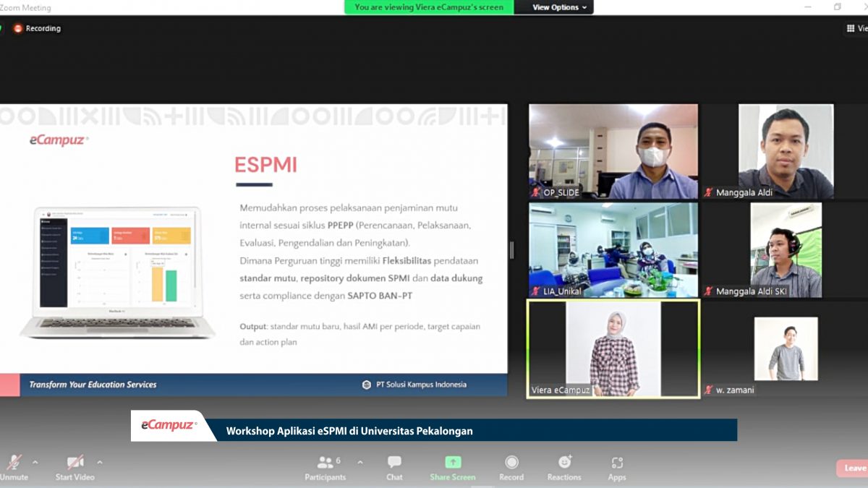Expand the chevron next to Participants
This screenshot has height=488, width=868.
tap(360, 462)
